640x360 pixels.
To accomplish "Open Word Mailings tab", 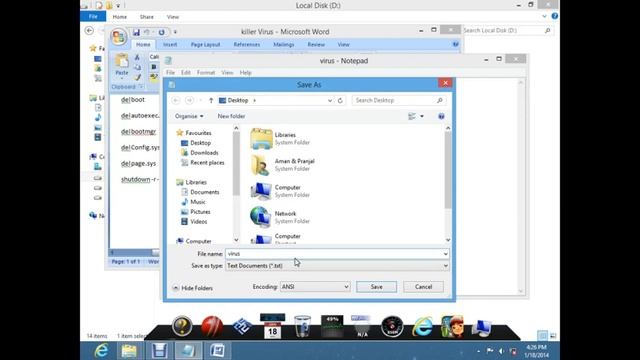I will point(284,44).
